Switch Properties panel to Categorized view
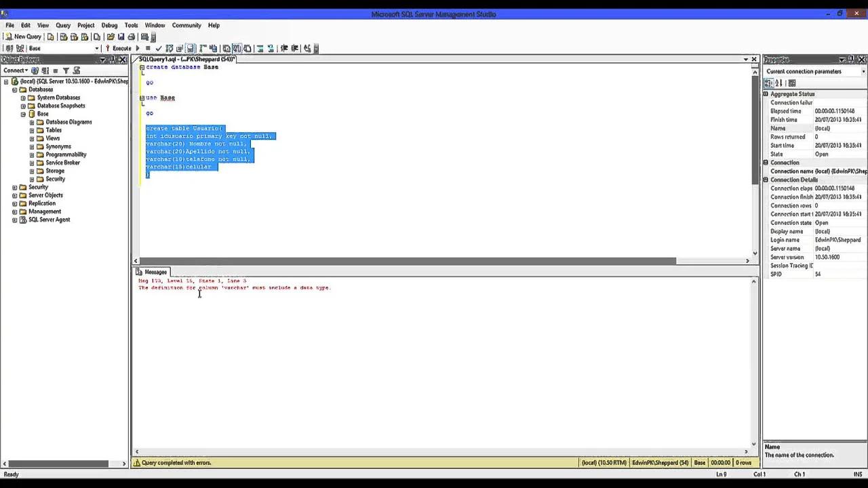The width and height of the screenshot is (868, 488). [768, 82]
